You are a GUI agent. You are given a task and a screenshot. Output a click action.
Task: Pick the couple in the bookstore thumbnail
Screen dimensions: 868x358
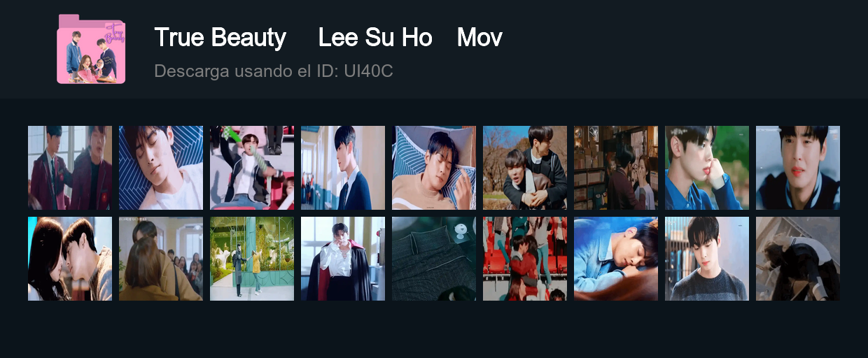point(616,168)
